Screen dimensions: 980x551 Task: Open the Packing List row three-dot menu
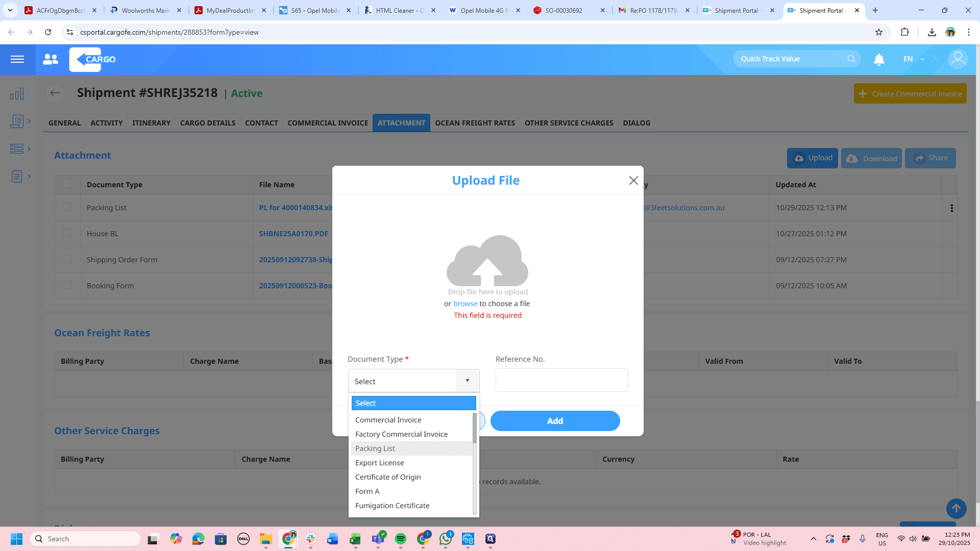coord(951,208)
